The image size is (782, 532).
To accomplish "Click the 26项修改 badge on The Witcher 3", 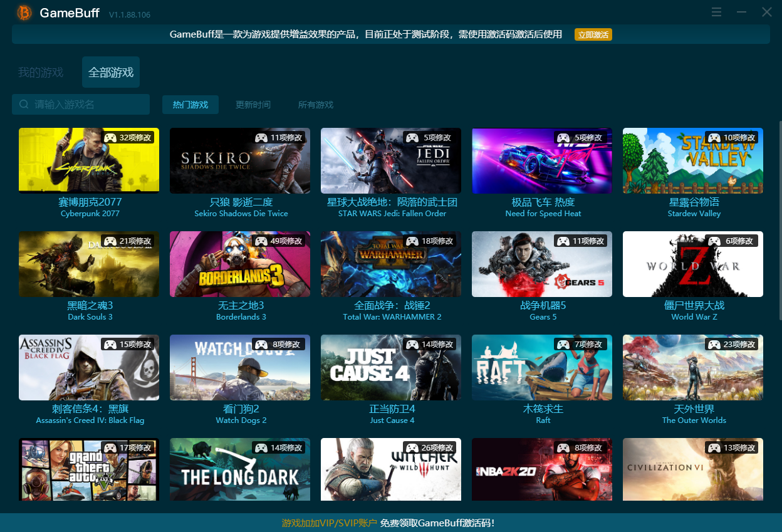I will [x=430, y=447].
